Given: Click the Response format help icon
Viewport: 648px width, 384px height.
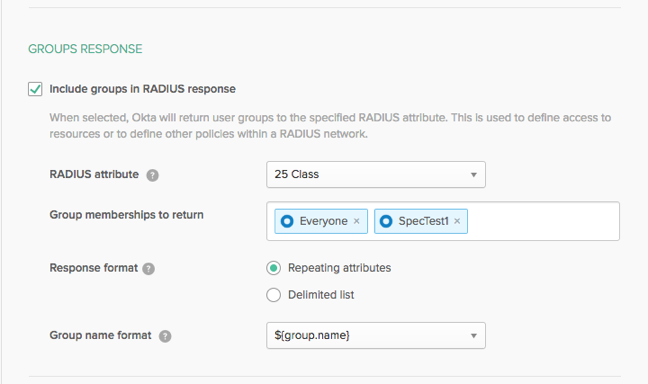Looking at the screenshot, I should click(148, 269).
